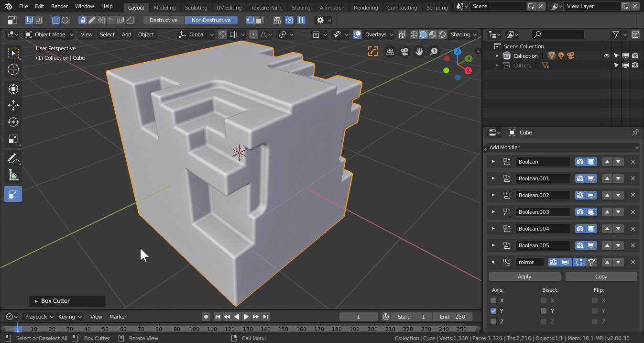This screenshot has height=343, width=644.
Task: Open the Add Modifier dropdown
Action: pyautogui.click(x=563, y=147)
